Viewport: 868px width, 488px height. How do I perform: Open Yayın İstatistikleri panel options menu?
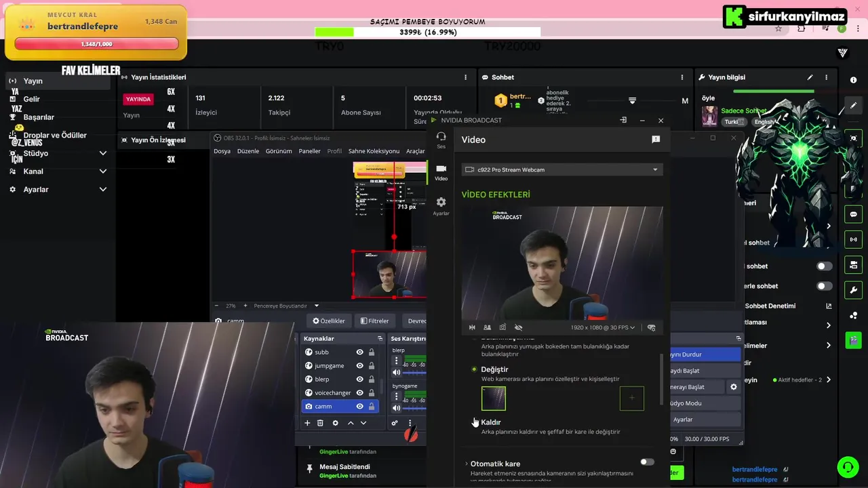point(465,77)
